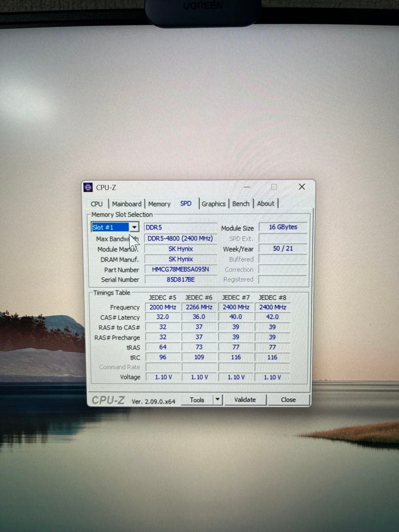
Task: Click the Validate button
Action: (x=245, y=400)
